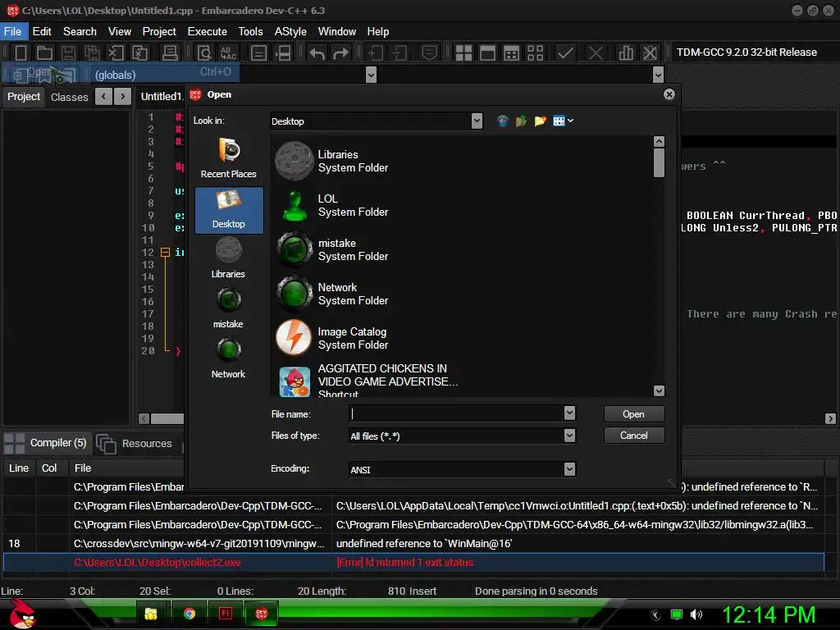This screenshot has height=630, width=840.
Task: Click the file explorer taskbar icon
Action: [151, 614]
